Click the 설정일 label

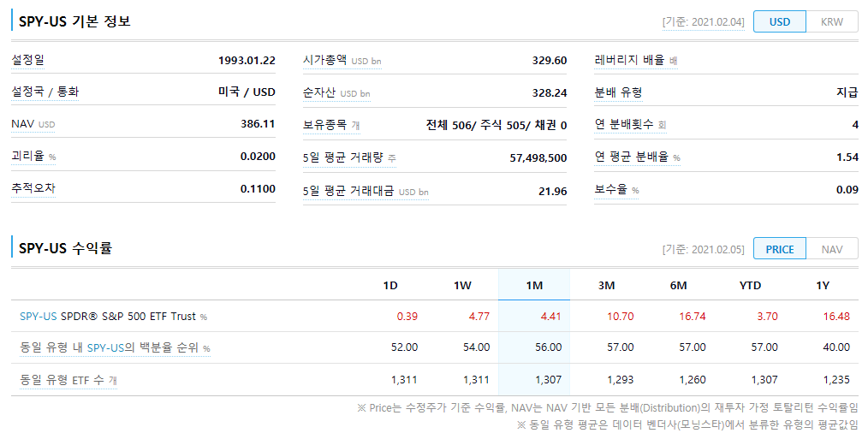(x=27, y=60)
